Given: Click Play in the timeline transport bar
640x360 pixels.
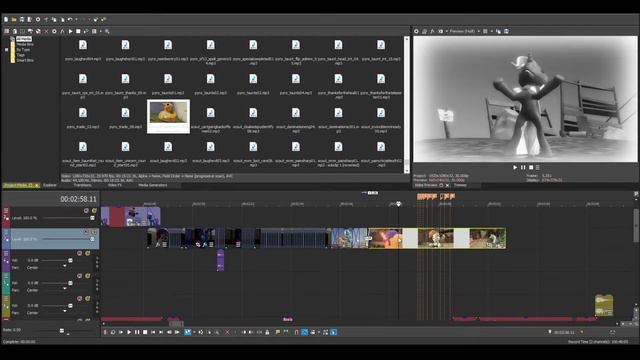Looking at the screenshot, I should (129, 332).
